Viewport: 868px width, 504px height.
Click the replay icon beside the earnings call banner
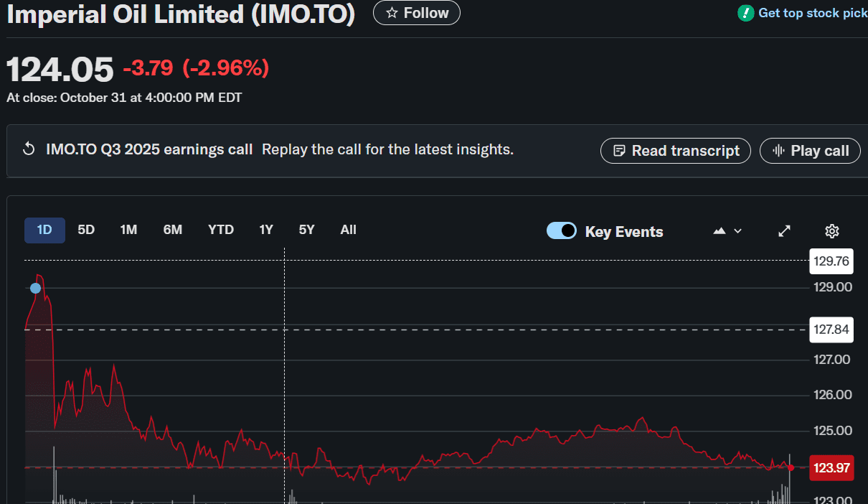(x=28, y=149)
